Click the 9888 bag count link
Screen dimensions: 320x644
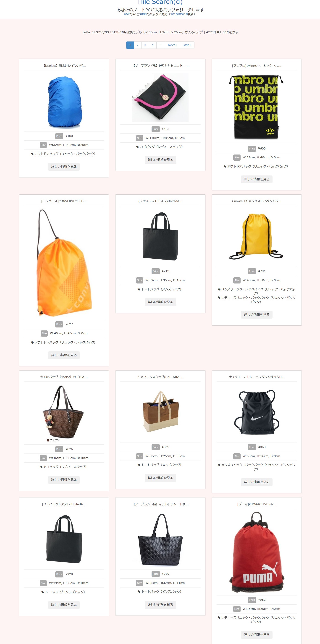[143, 14]
